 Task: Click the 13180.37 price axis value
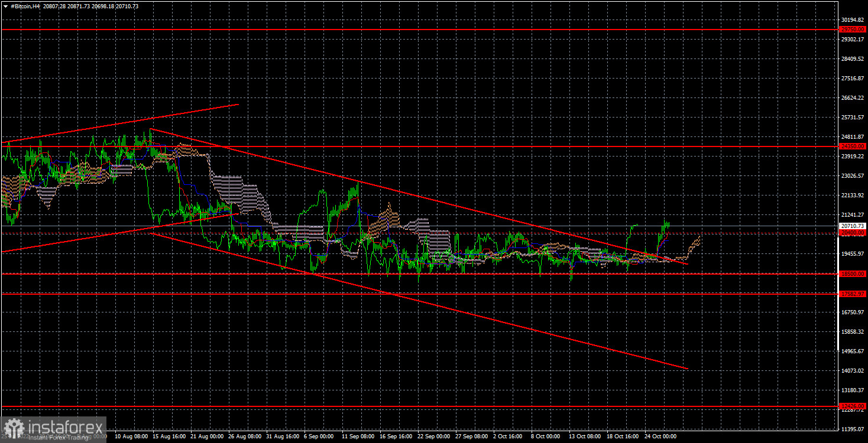(x=853, y=390)
